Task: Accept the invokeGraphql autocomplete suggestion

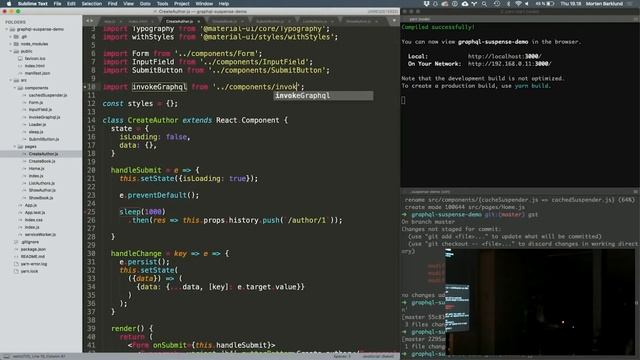Action: pyautogui.click(x=323, y=96)
